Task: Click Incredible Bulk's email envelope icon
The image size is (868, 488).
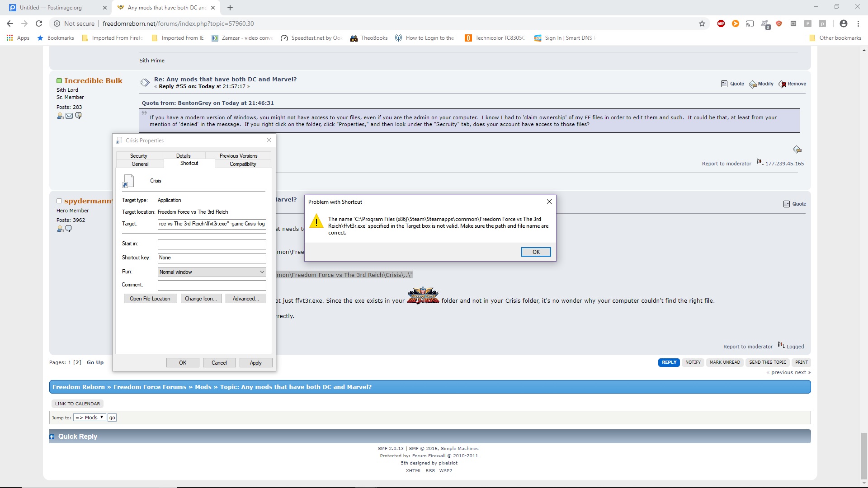Action: click(x=69, y=116)
